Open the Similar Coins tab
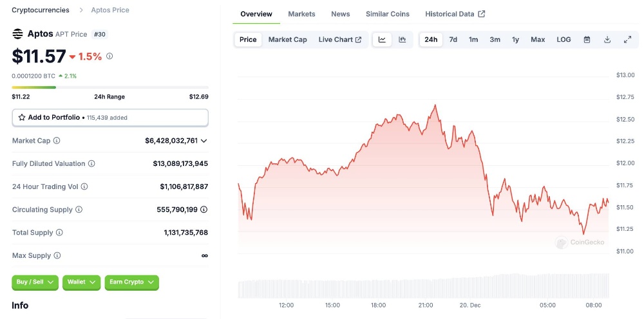Viewport: 644px width, 319px height. (x=388, y=14)
